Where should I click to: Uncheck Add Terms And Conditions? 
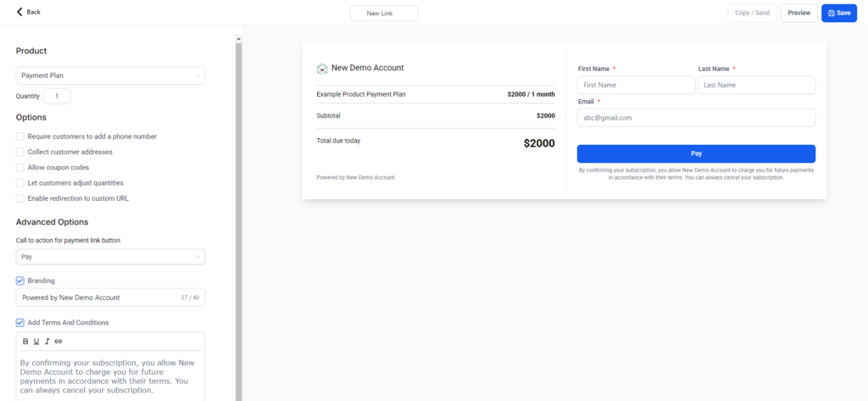[20, 322]
